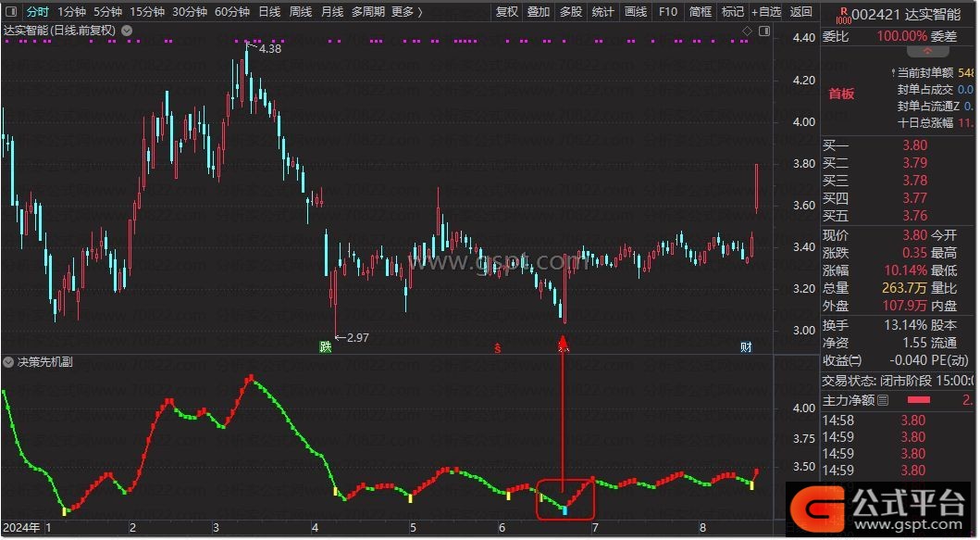Expand the 更多 periods menu
The height and width of the screenshot is (540, 980).
406,12
